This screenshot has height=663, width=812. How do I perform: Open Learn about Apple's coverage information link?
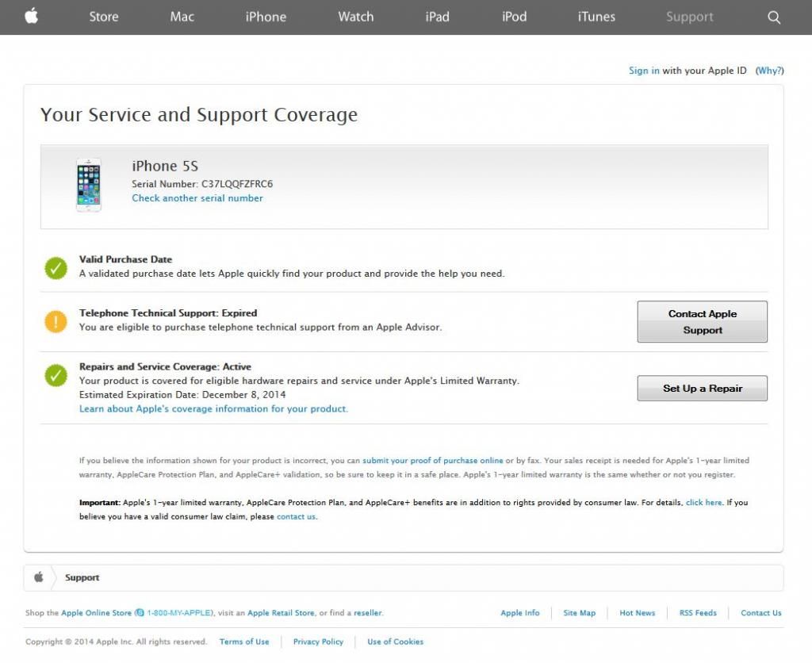click(213, 409)
